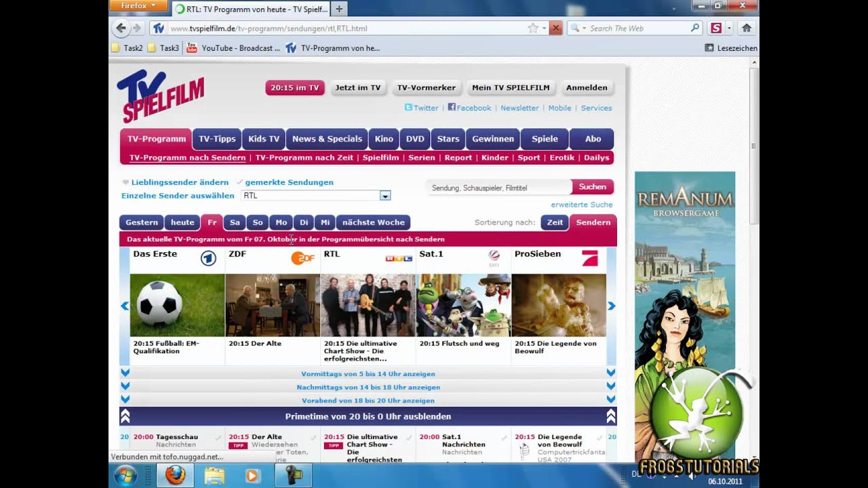Open media player from taskbar
This screenshot has width=868, height=488.
(x=252, y=475)
